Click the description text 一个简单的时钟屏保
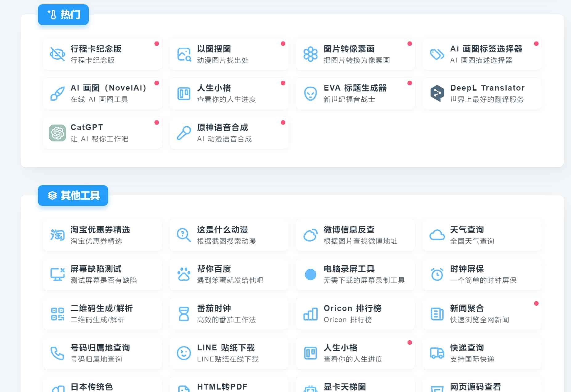Viewport: 571px width, 392px height. tap(483, 280)
